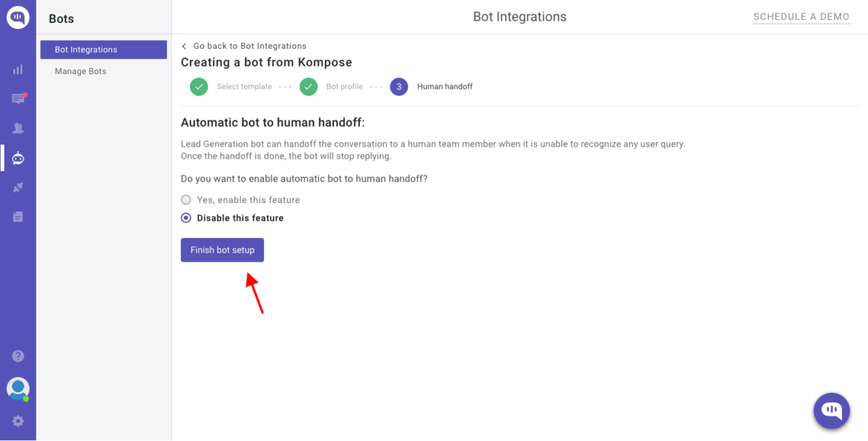Viewport: 868px width, 441px height.
Task: Select the Disable this feature option
Action: point(185,217)
